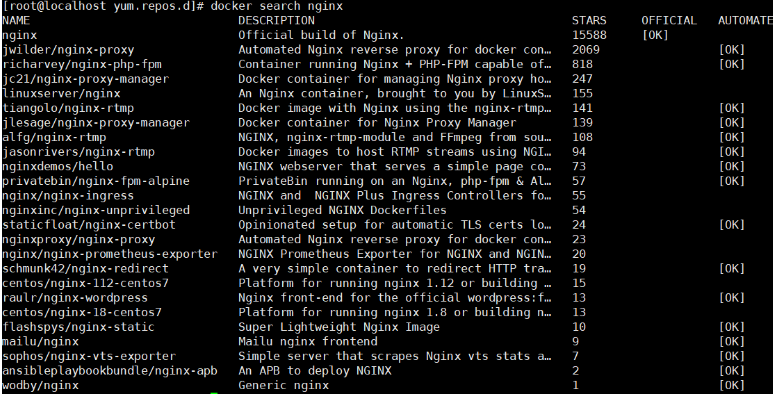The width and height of the screenshot is (773, 395).
Task: Click the 'Super Lightweight Nginx Image' description
Action: pyautogui.click(x=339, y=327)
